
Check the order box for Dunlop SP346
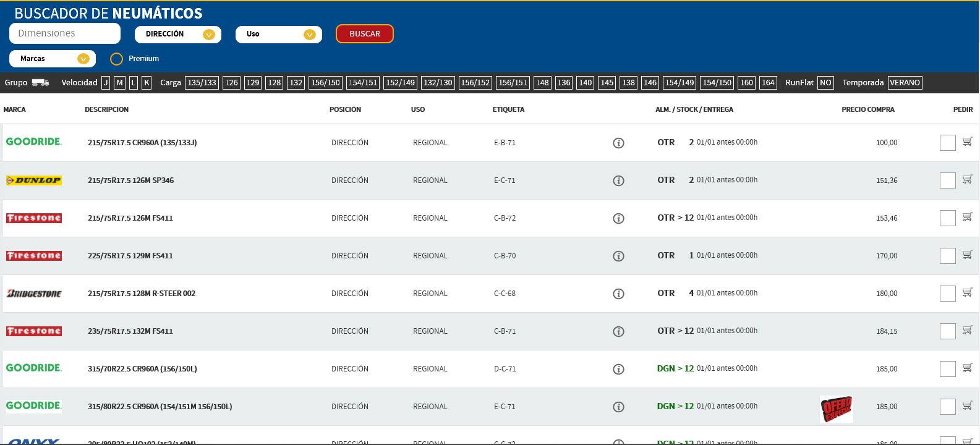(x=947, y=180)
